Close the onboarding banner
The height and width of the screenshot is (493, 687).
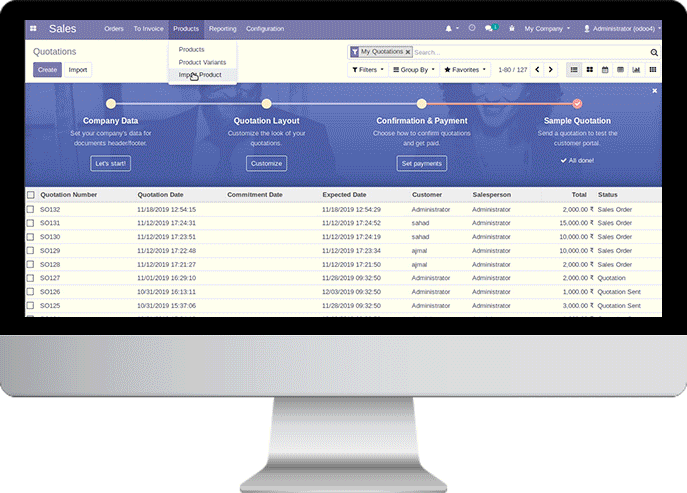click(655, 91)
